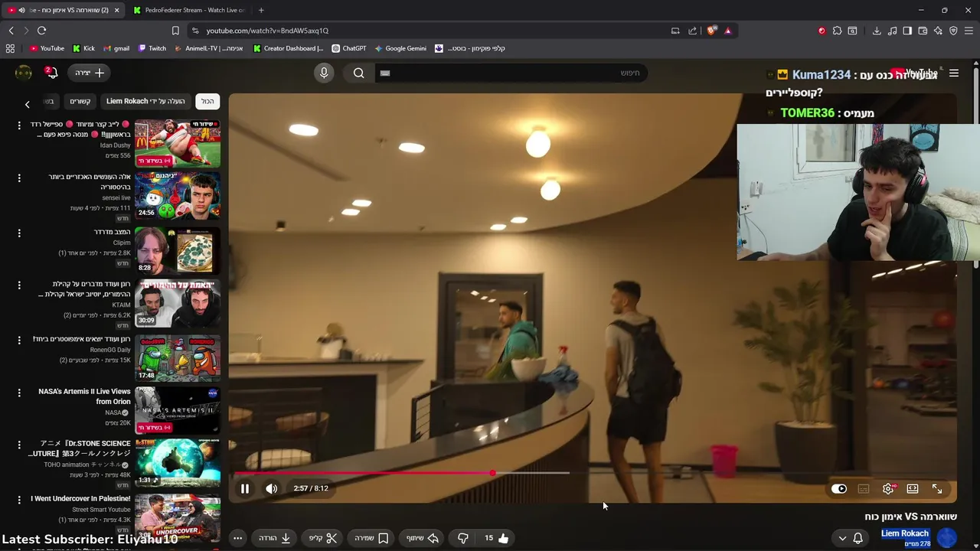The image size is (980, 551).
Task: Open the YouTube hamburger guide menu
Action: coord(954,73)
